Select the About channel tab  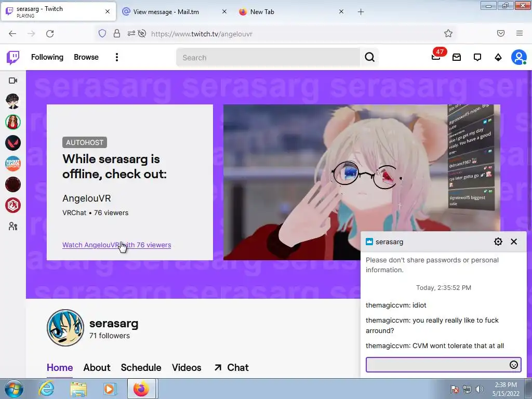(x=97, y=367)
